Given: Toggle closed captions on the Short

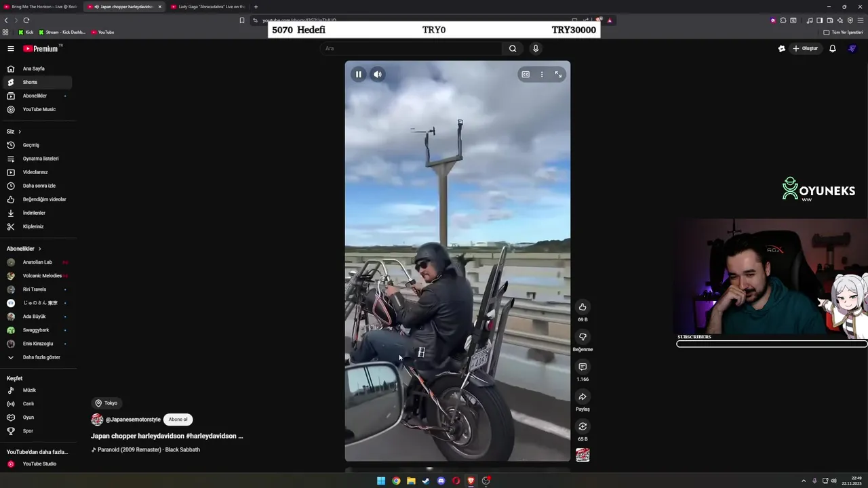Looking at the screenshot, I should pos(526,75).
